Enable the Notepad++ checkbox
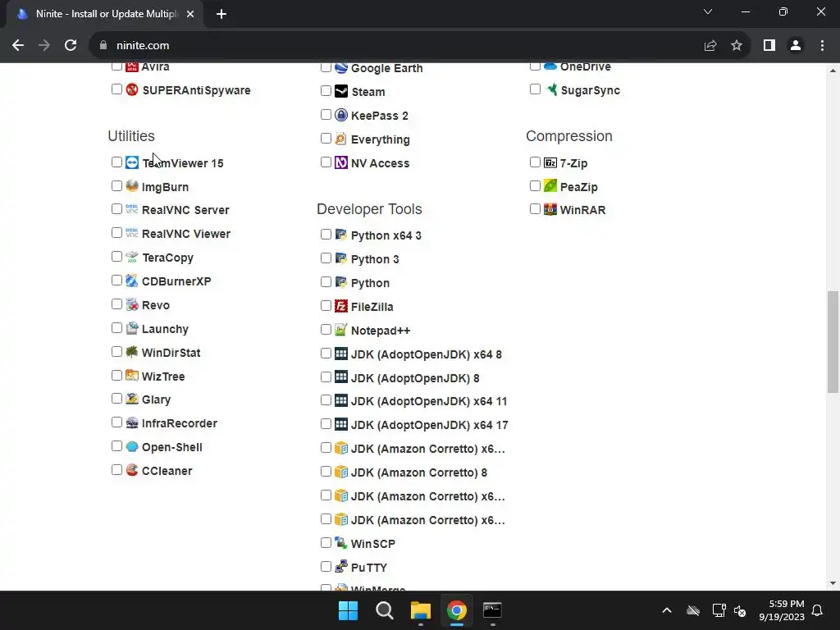This screenshot has width=840, height=630. 326,330
